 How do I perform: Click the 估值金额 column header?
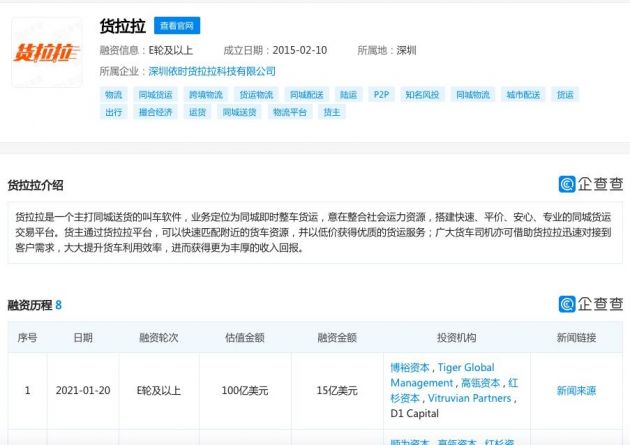pos(245,338)
